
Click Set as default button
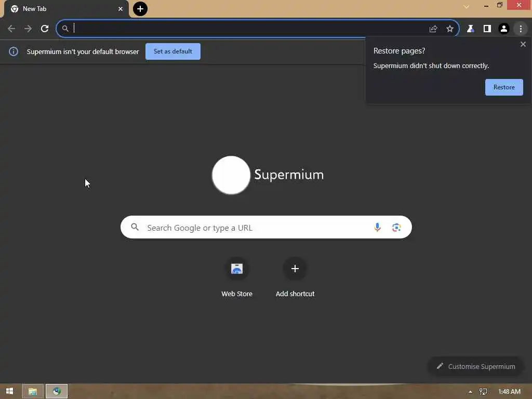tap(173, 51)
